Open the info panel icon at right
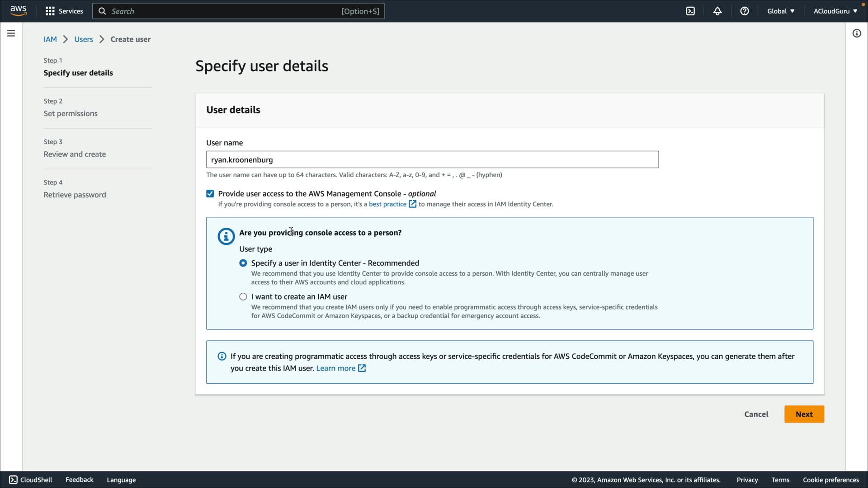868x488 pixels. (857, 33)
